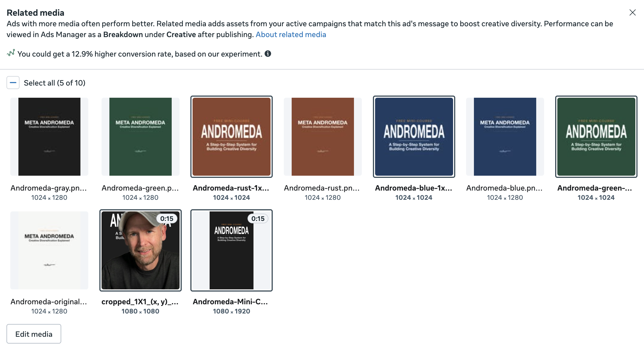Click the Select all (5 of 10) label

[x=54, y=83]
